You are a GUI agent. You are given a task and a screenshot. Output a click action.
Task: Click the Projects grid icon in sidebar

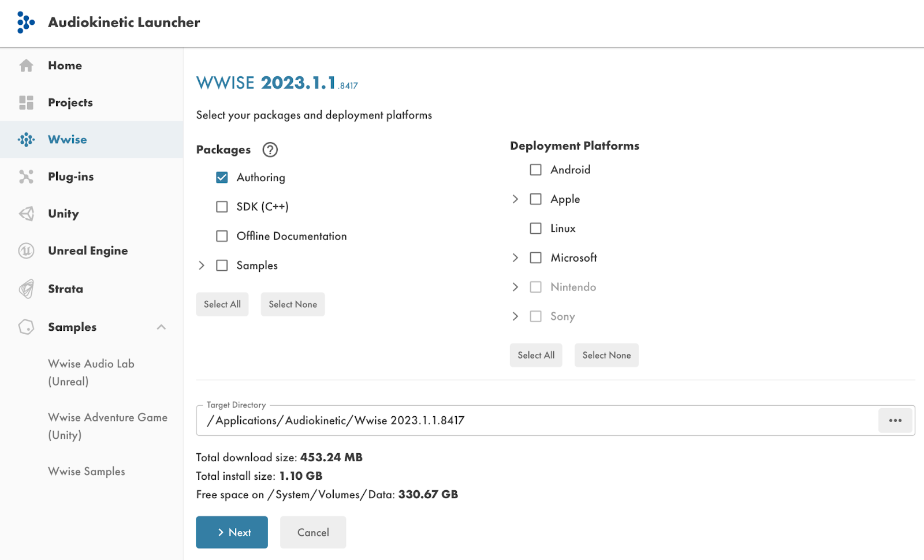click(x=26, y=102)
